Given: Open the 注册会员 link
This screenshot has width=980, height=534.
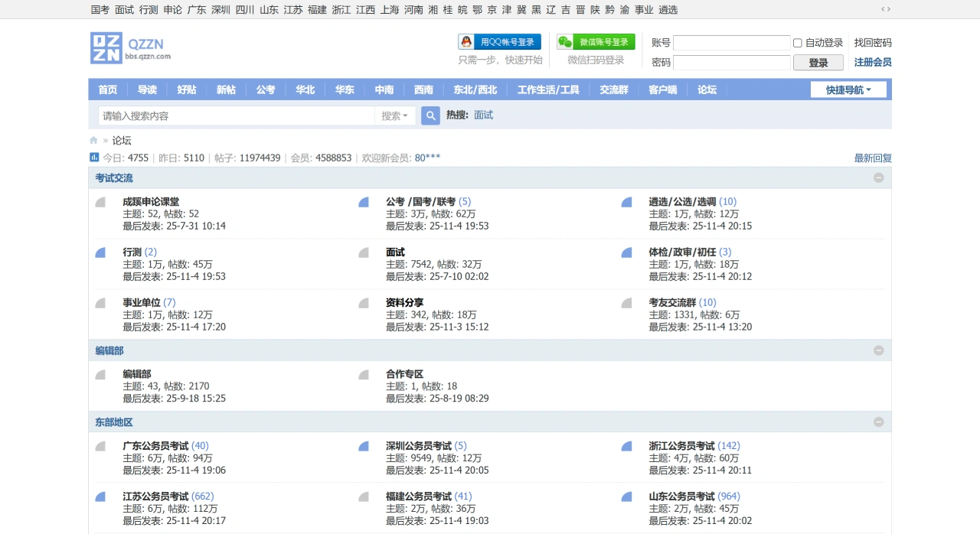Looking at the screenshot, I should [x=872, y=62].
